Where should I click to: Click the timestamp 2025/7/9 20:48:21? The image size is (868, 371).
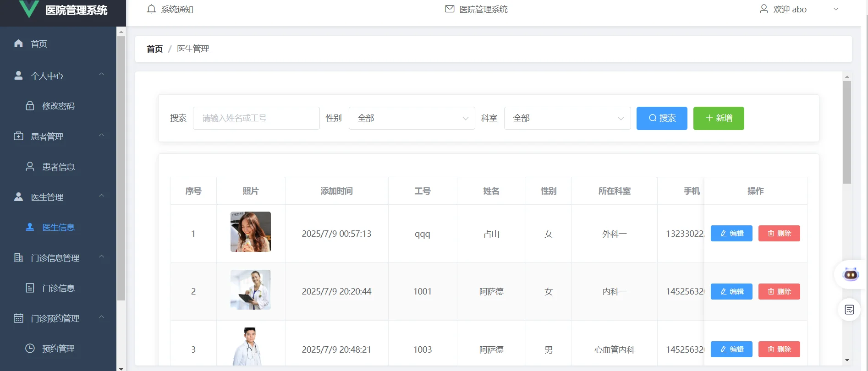click(336, 350)
